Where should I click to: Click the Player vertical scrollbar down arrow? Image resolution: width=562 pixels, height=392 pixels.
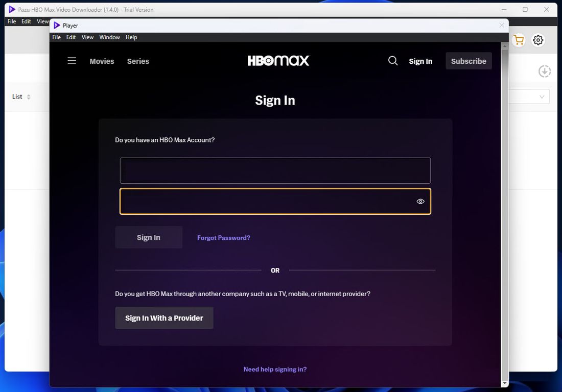pos(505,383)
